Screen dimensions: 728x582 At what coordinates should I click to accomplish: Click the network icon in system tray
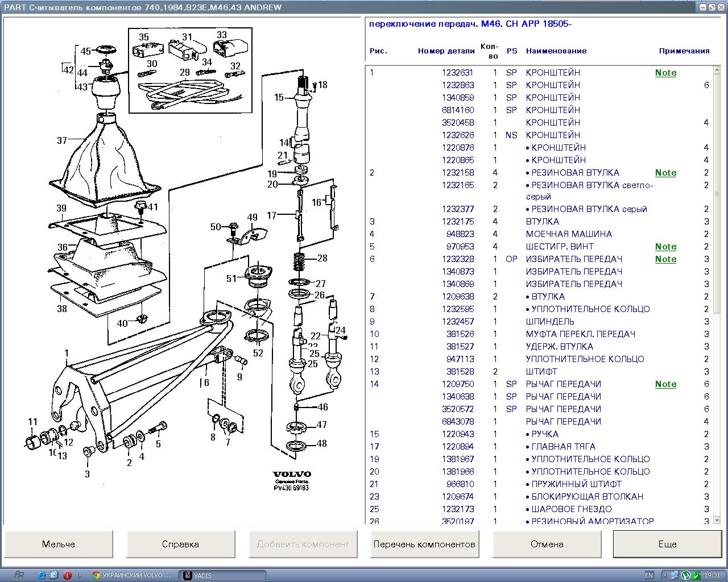[x=675, y=575]
